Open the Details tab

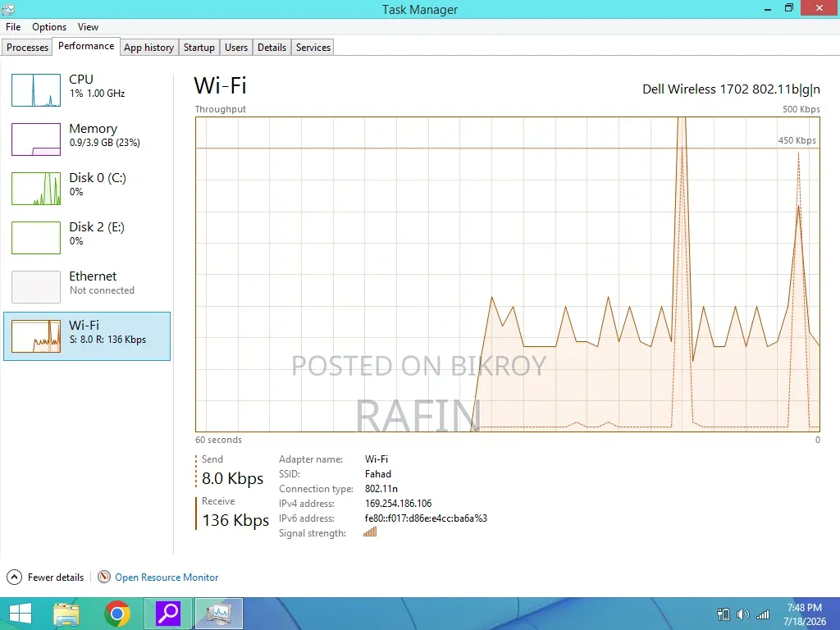[272, 47]
